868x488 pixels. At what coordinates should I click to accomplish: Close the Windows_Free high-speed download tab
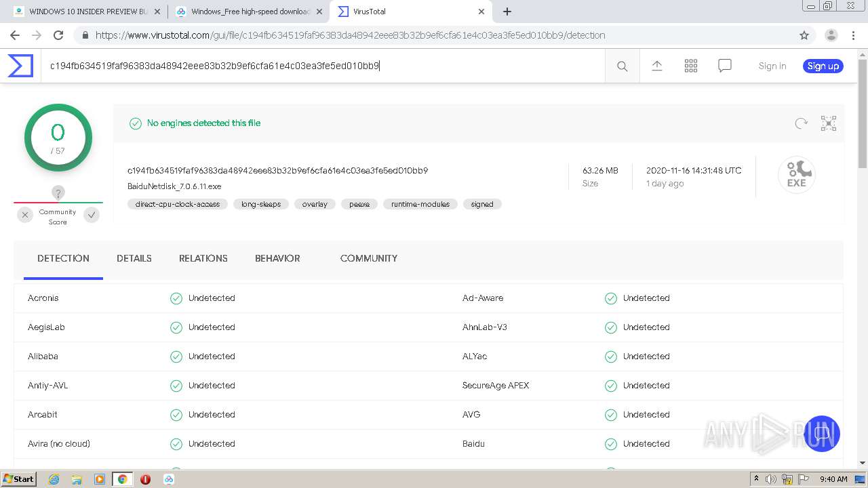319,12
